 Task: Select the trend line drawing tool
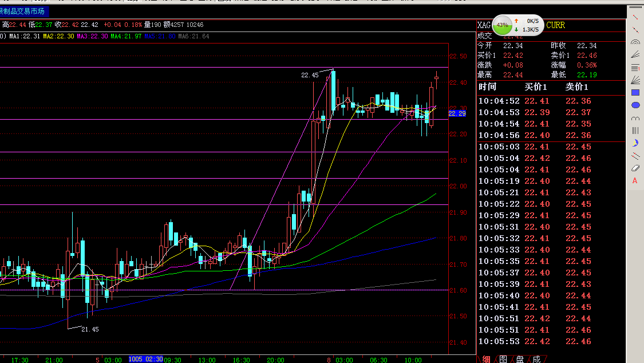tap(635, 17)
